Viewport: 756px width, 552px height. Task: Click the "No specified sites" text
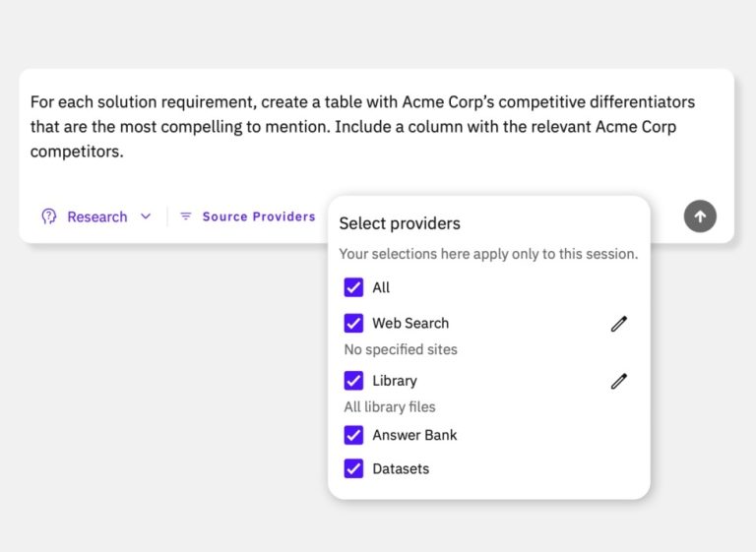401,349
